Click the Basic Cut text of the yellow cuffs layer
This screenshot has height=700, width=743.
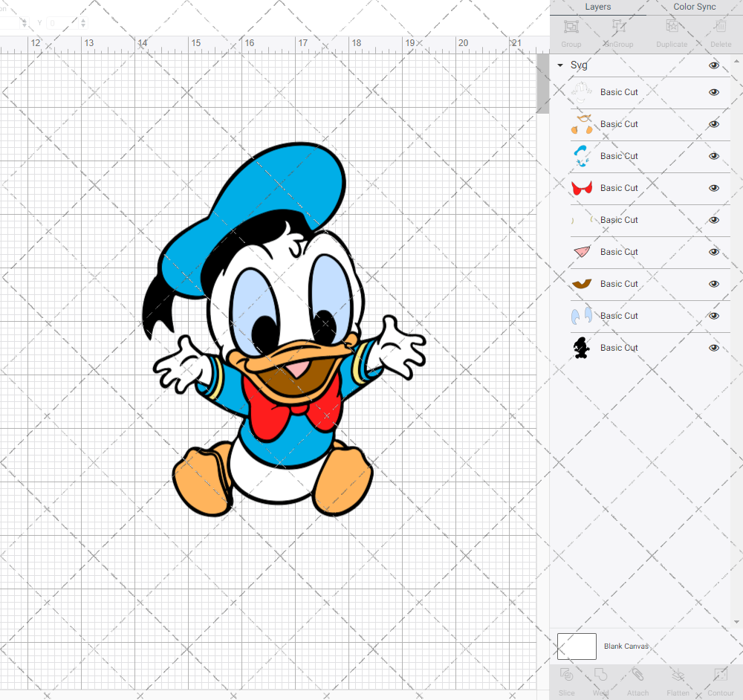tap(619, 220)
